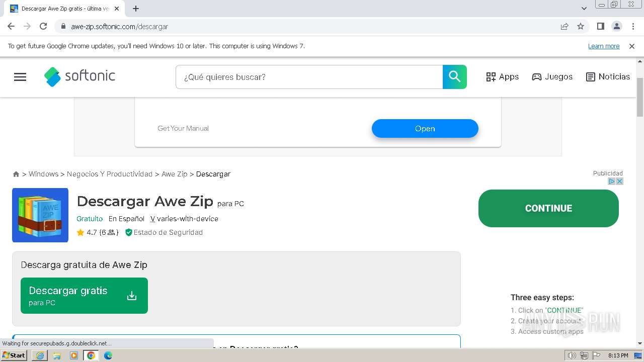644x362 pixels.
Task: Open the Awe Zip breadcrumb link
Action: tap(174, 174)
